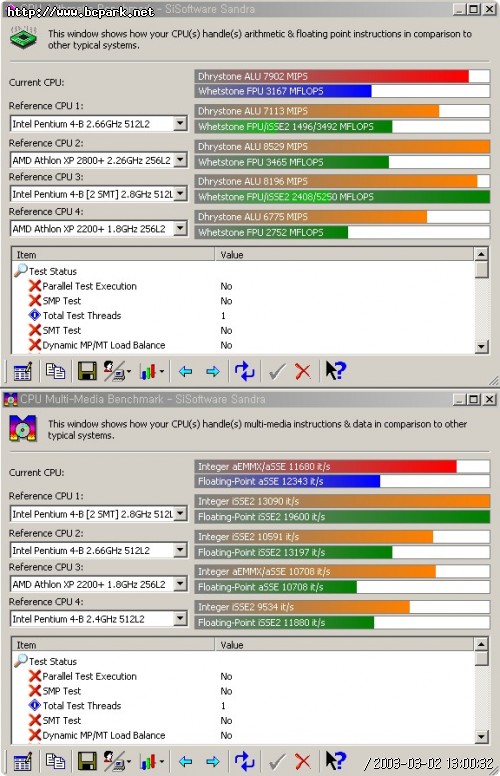Select Test Status in the Arithmetic results list

click(x=52, y=271)
